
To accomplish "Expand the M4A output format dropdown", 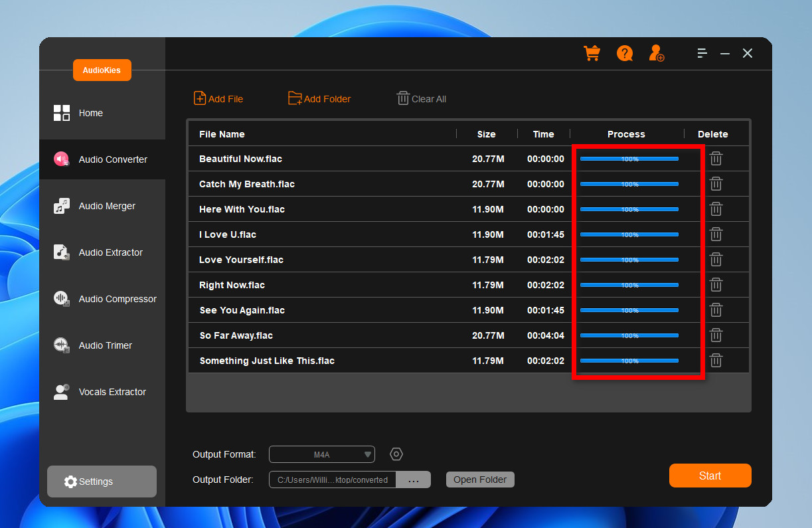I will pyautogui.click(x=322, y=454).
